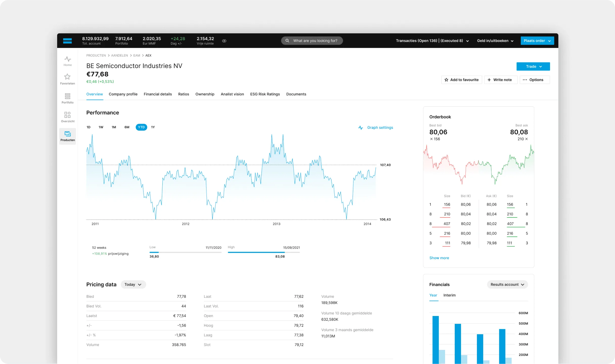Viewport: 615px width, 364px height.
Task: Click the Graph settings pulse icon
Action: coord(361,128)
